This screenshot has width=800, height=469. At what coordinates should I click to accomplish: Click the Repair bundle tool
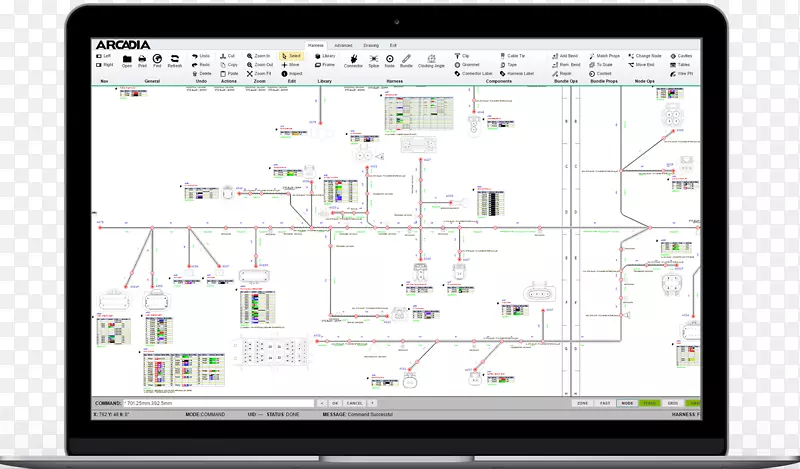[x=562, y=73]
